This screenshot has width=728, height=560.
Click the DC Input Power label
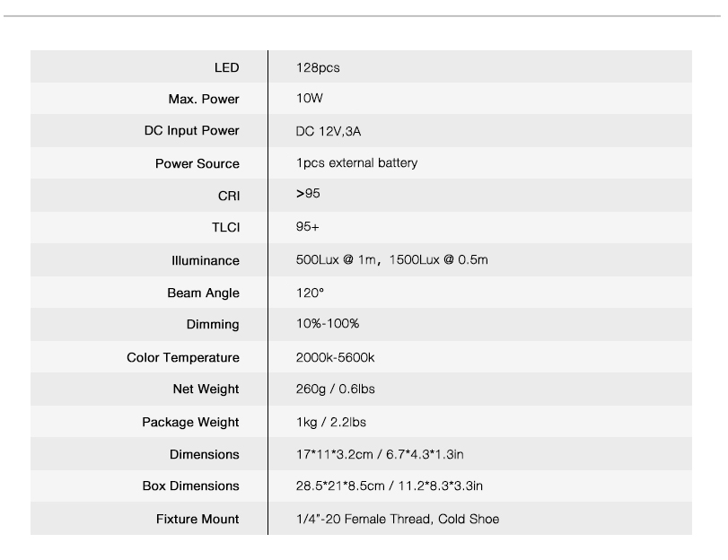point(192,130)
